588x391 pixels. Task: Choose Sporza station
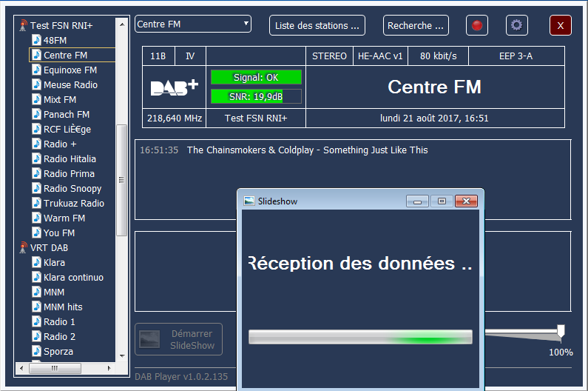tap(58, 352)
